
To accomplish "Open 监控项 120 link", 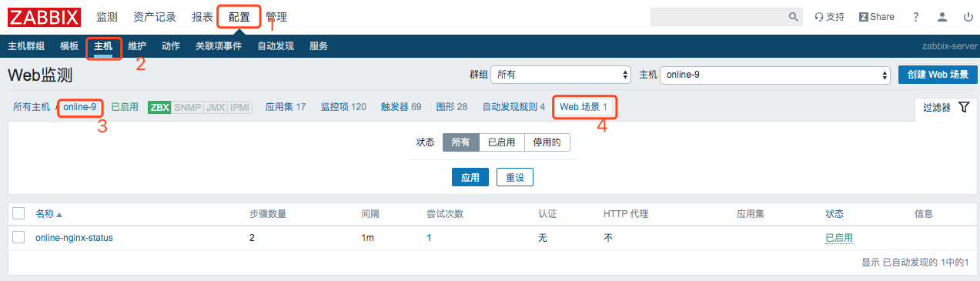I will pos(343,107).
